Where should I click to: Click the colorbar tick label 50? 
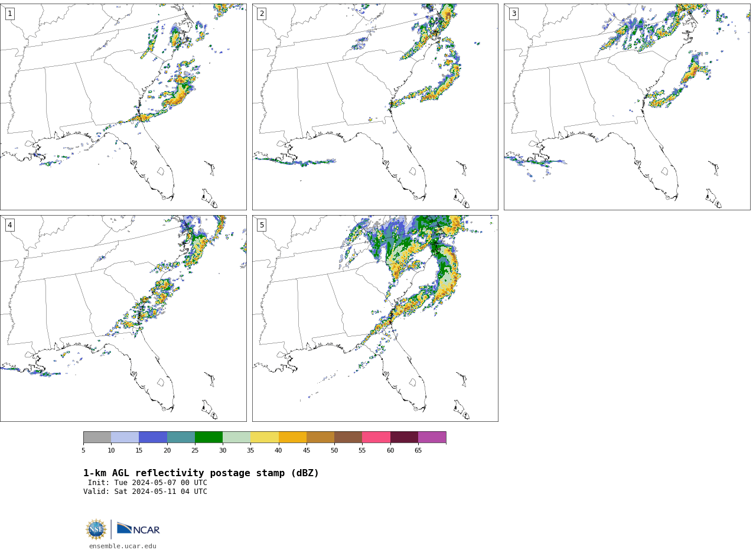click(x=334, y=450)
